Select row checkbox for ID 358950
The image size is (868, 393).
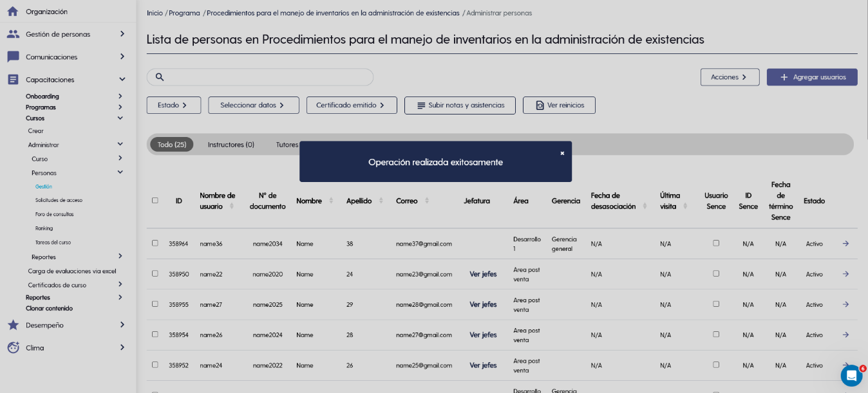click(x=155, y=273)
